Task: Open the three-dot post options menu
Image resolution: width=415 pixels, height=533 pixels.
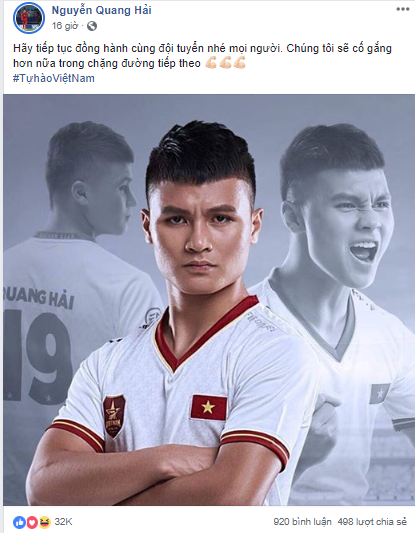Action: pyautogui.click(x=402, y=9)
